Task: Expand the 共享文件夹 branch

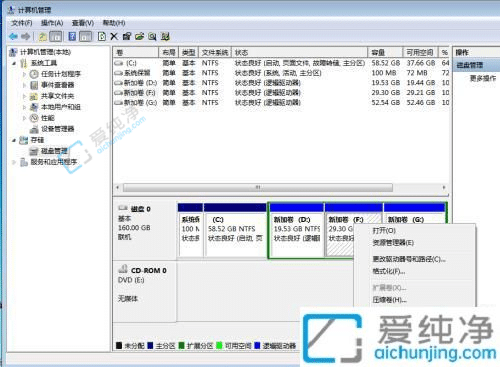Action: coord(24,96)
